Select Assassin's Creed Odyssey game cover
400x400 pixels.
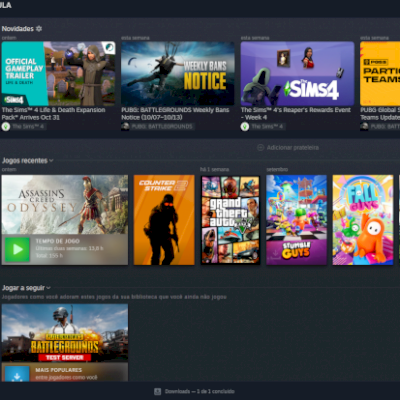pos(65,204)
